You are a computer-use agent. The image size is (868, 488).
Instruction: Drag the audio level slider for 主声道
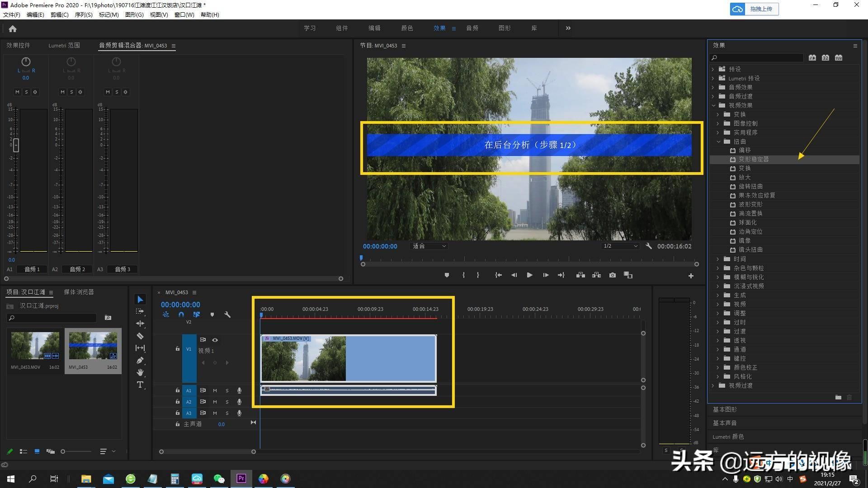coord(221,424)
